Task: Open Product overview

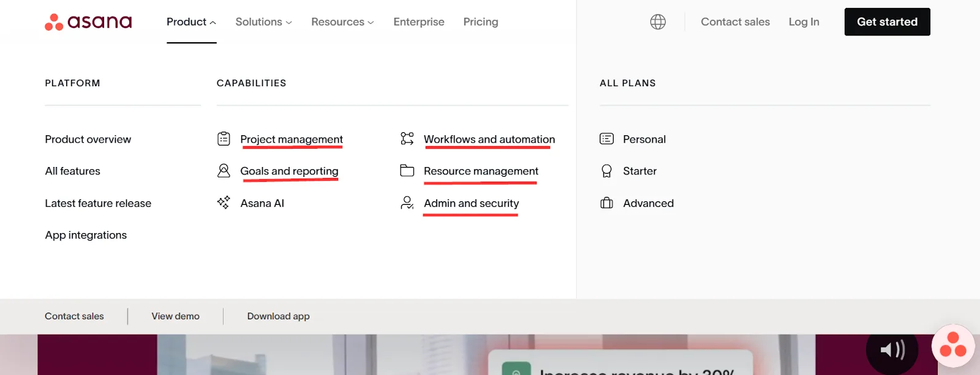Action: 88,139
